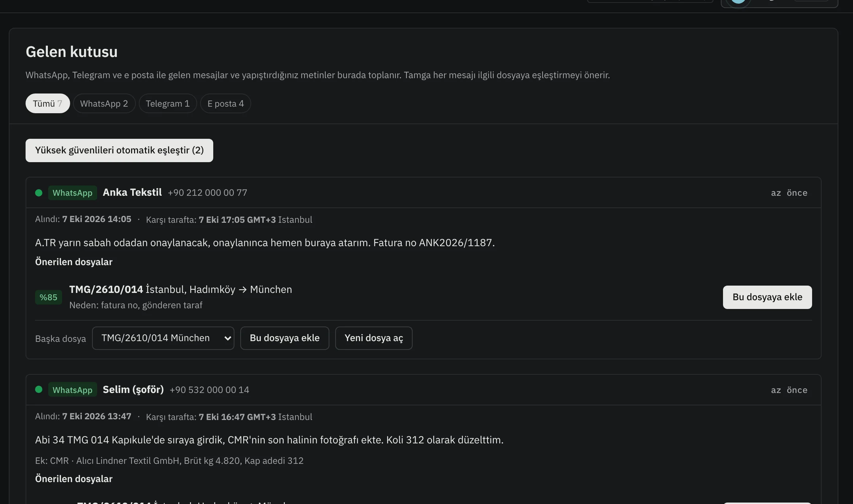Click the Başka dosya label
This screenshot has width=853, height=504.
click(60, 339)
